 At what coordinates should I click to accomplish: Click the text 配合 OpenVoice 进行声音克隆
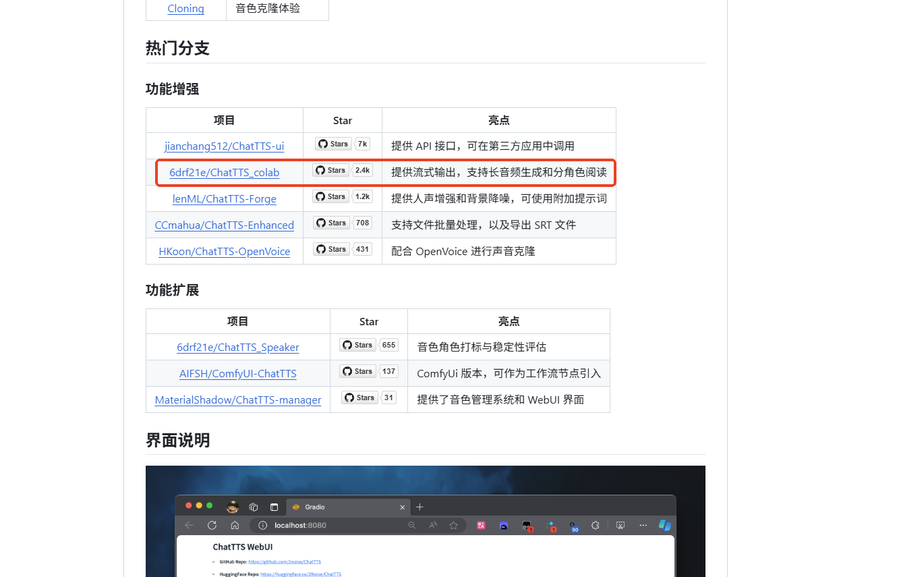point(463,251)
